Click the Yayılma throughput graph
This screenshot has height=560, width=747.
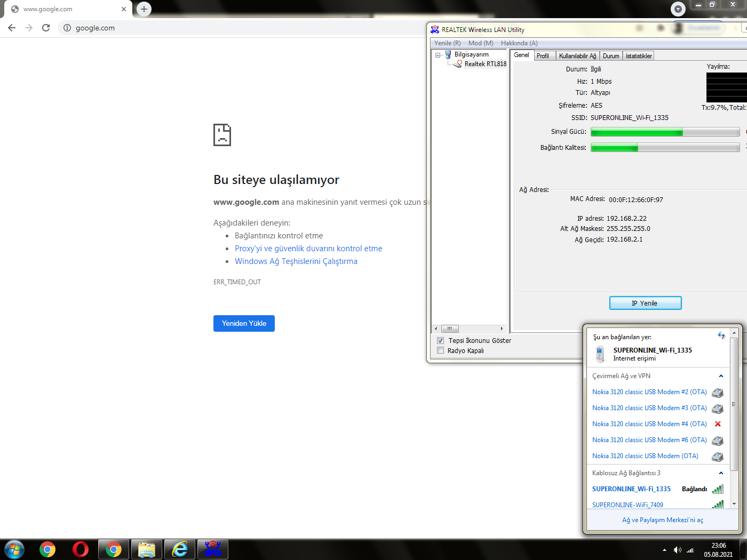[x=727, y=87]
